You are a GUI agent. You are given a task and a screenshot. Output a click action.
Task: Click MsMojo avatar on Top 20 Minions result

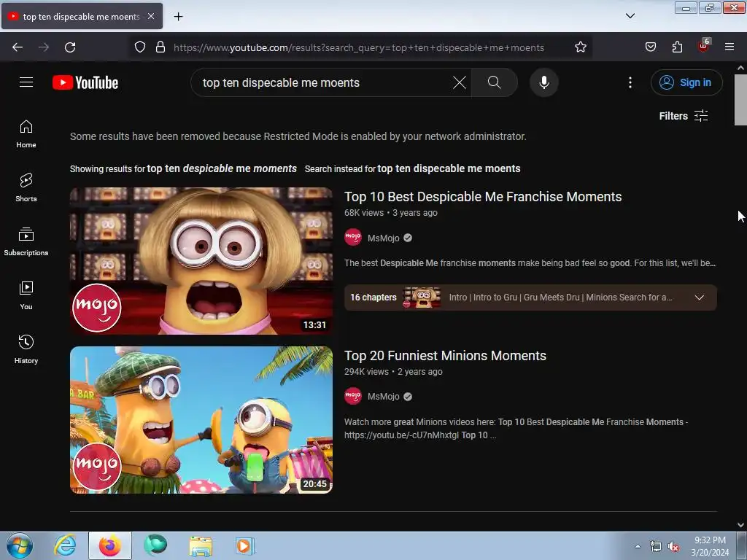pos(353,396)
